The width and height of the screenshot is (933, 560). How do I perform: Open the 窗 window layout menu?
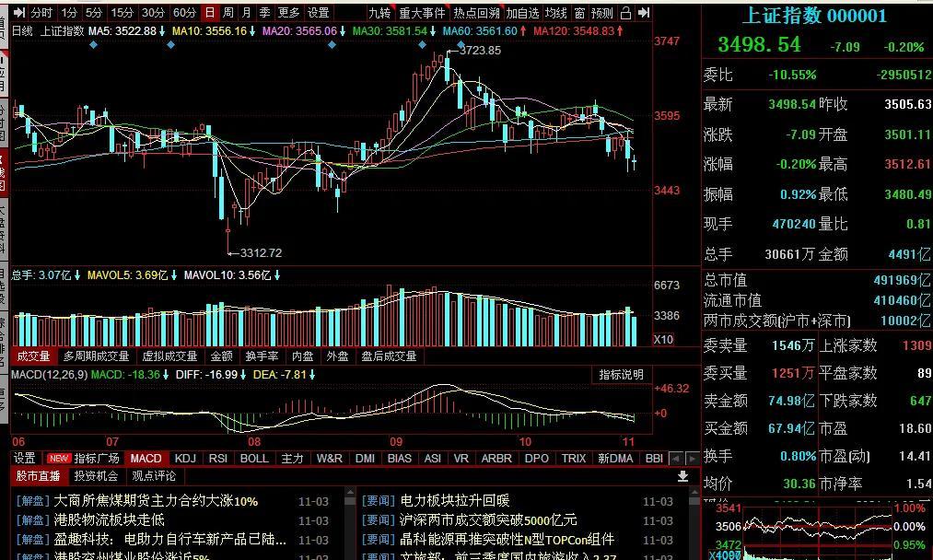click(579, 13)
